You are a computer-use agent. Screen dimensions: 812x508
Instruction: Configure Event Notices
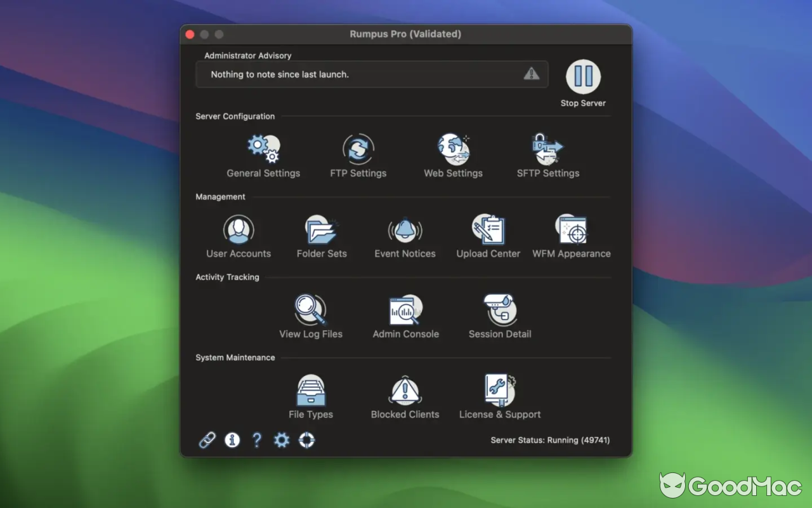[x=405, y=233]
